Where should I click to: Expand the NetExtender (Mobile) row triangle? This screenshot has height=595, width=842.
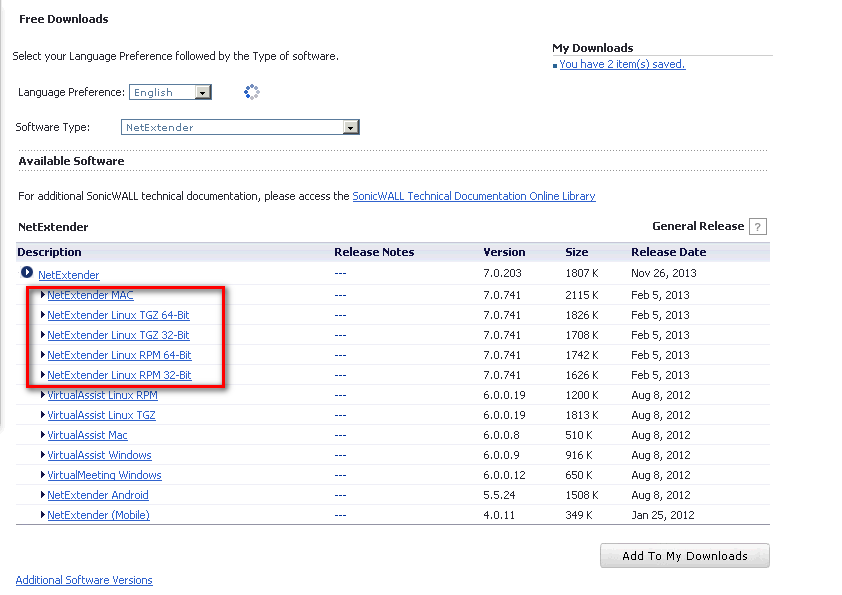43,514
